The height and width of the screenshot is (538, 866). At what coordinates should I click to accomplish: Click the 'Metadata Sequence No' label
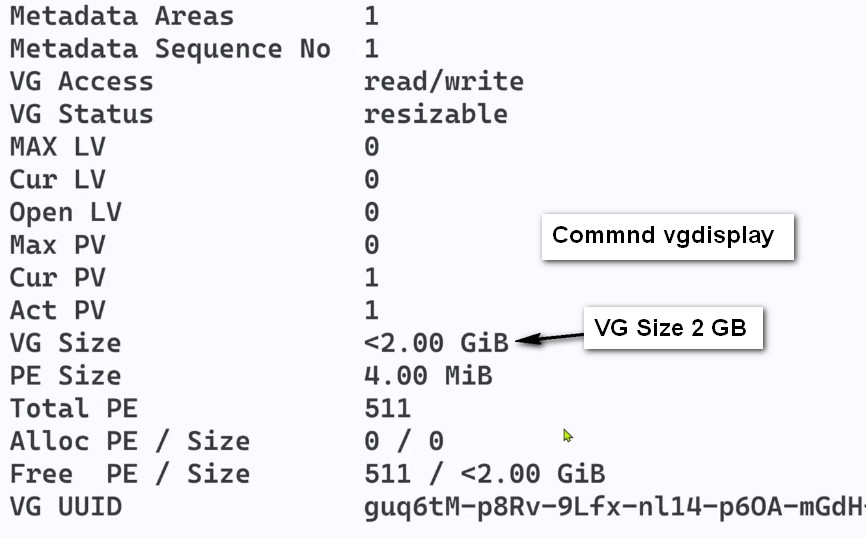[170, 49]
